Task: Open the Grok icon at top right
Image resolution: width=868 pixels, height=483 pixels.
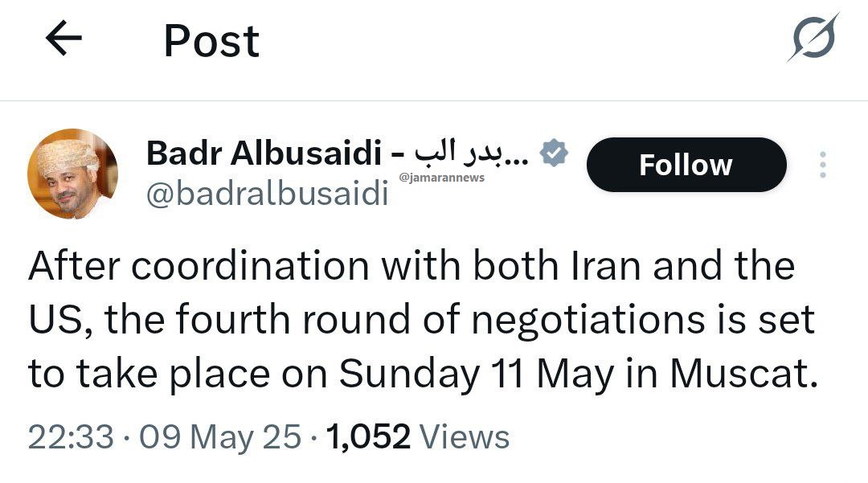Action: [813, 38]
